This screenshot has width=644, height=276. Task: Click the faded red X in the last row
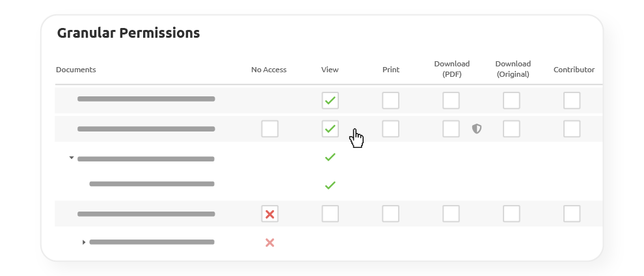[x=270, y=243]
